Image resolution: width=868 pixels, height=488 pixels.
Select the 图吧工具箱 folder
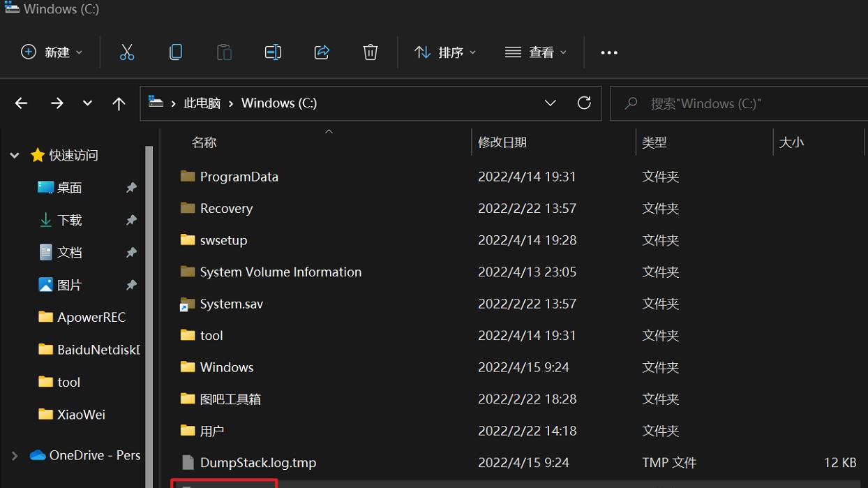(x=230, y=399)
